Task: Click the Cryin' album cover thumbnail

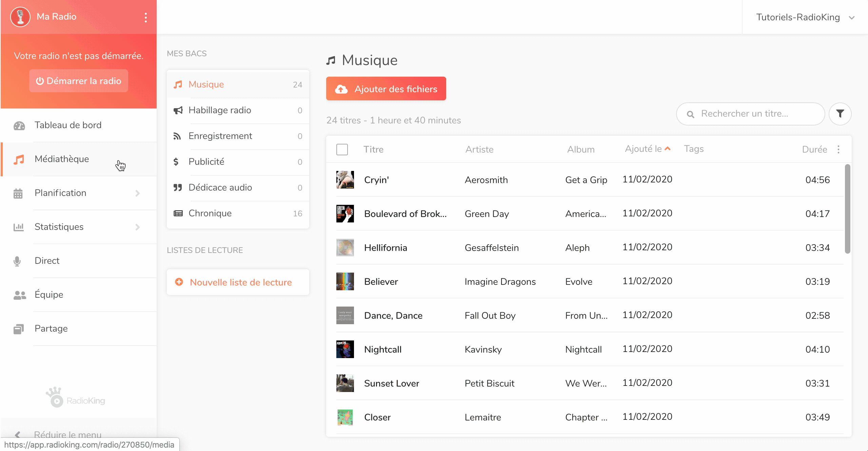Action: click(x=345, y=180)
